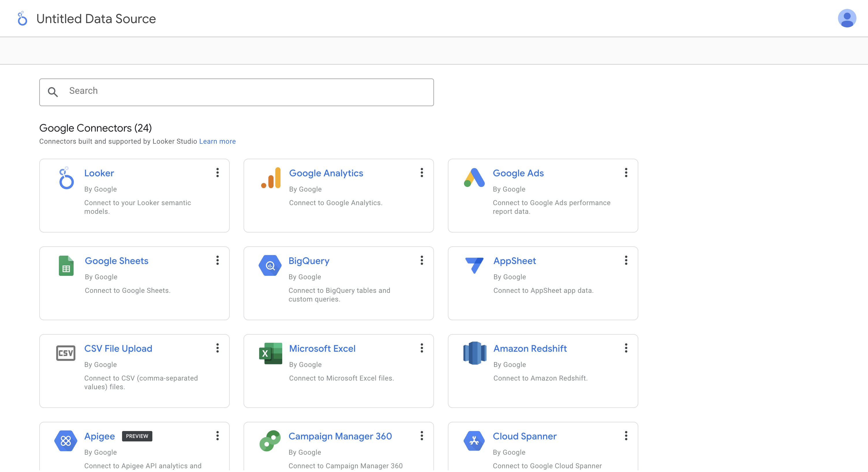Click the BigQuery hexagon icon
Viewport: 868px width, 472px height.
pos(270,265)
